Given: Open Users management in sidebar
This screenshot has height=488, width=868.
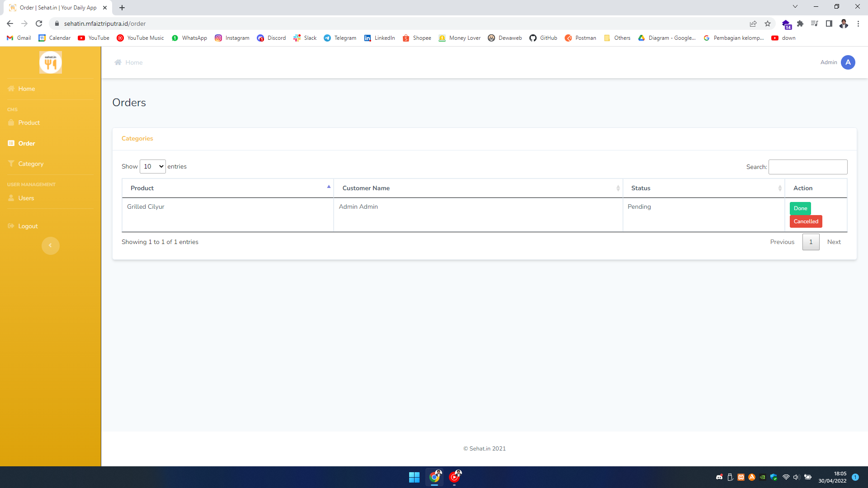Looking at the screenshot, I should coord(26,198).
